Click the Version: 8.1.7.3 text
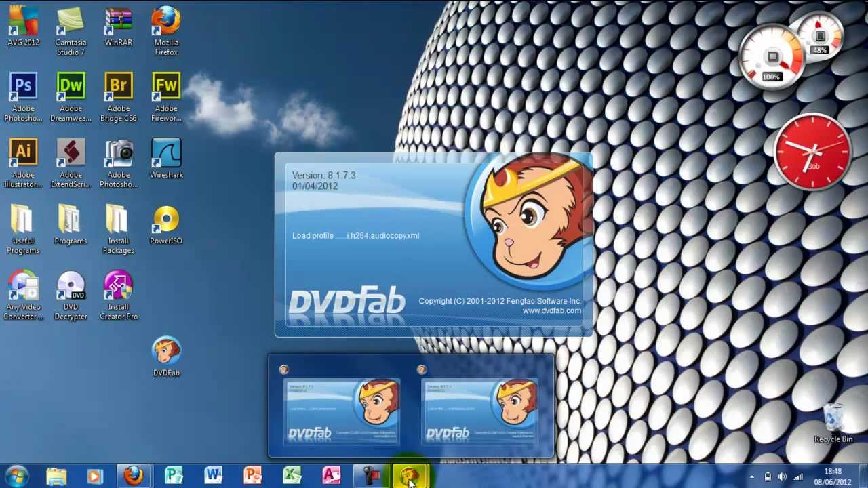Screen dimensions: 868x488 323,175
